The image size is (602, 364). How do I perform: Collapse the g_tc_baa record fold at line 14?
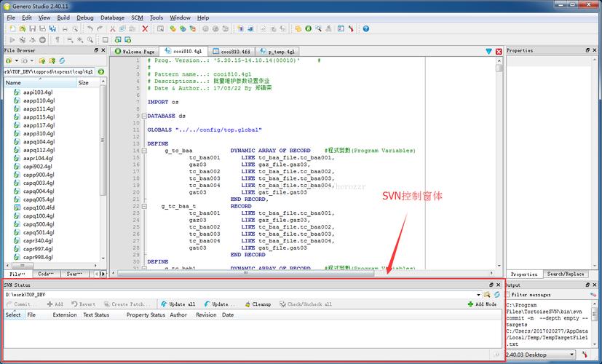pyautogui.click(x=144, y=151)
